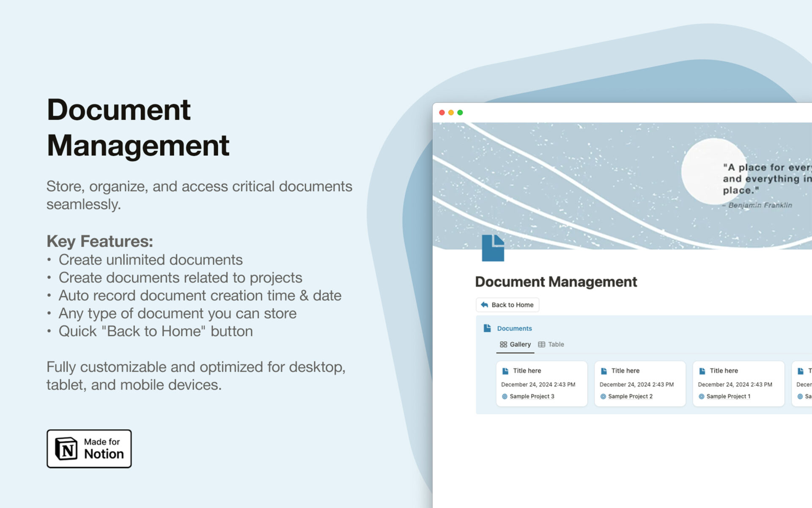Click the date on the Sample Project 1 card
The width and height of the screenshot is (812, 508).
pos(735,385)
